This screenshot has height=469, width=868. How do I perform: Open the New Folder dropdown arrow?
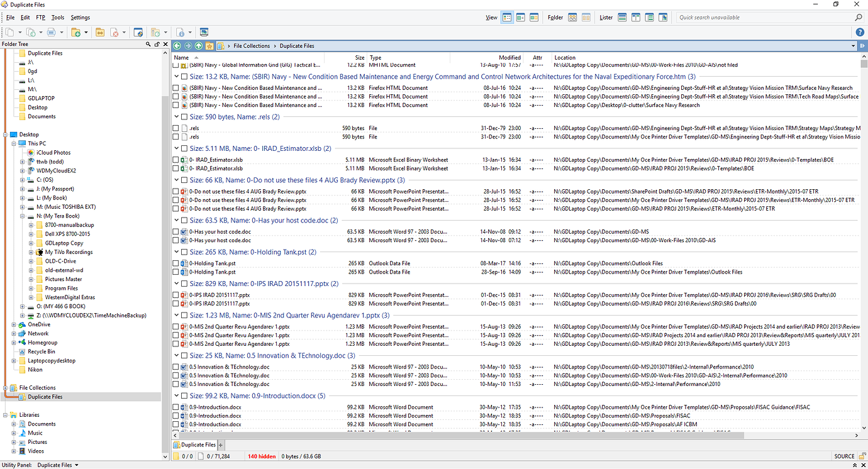click(85, 32)
